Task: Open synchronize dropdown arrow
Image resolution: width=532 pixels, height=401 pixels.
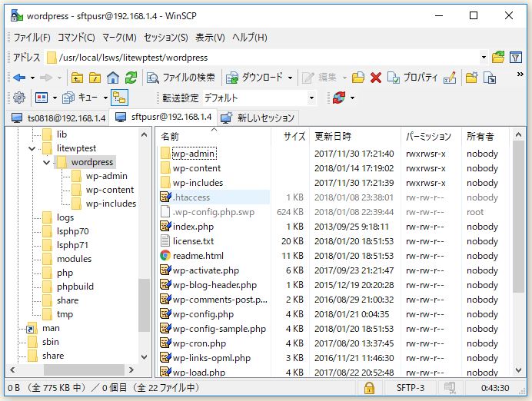Action: (352, 98)
